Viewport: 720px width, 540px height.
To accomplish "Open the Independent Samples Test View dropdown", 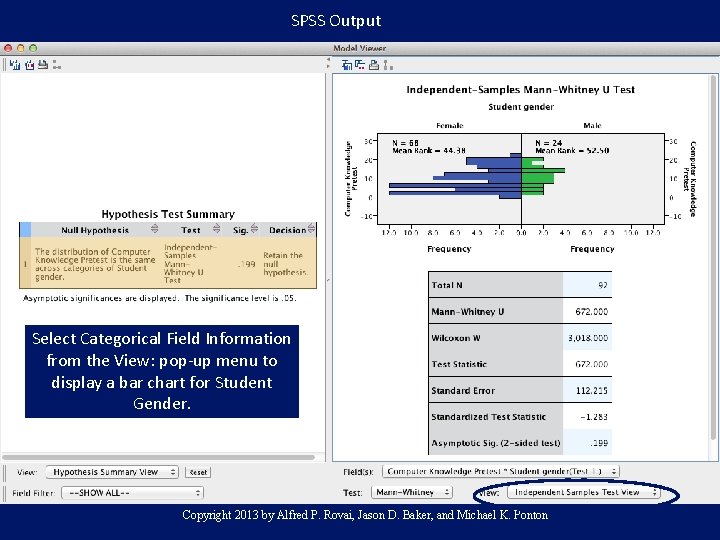I will (x=584, y=492).
